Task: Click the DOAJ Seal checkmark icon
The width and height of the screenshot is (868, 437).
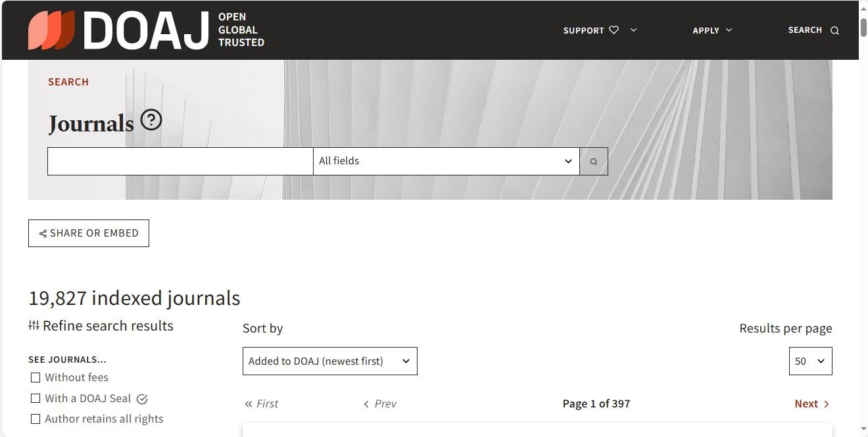Action: coord(142,399)
